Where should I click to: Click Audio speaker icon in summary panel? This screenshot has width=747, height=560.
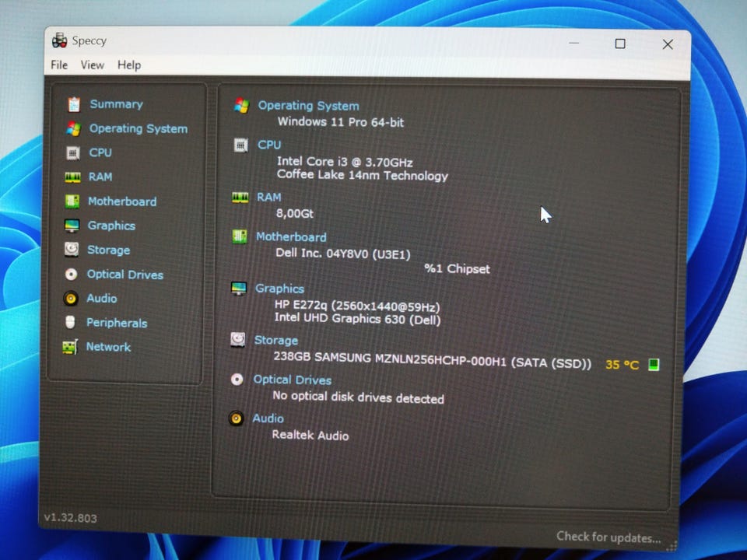coord(236,418)
